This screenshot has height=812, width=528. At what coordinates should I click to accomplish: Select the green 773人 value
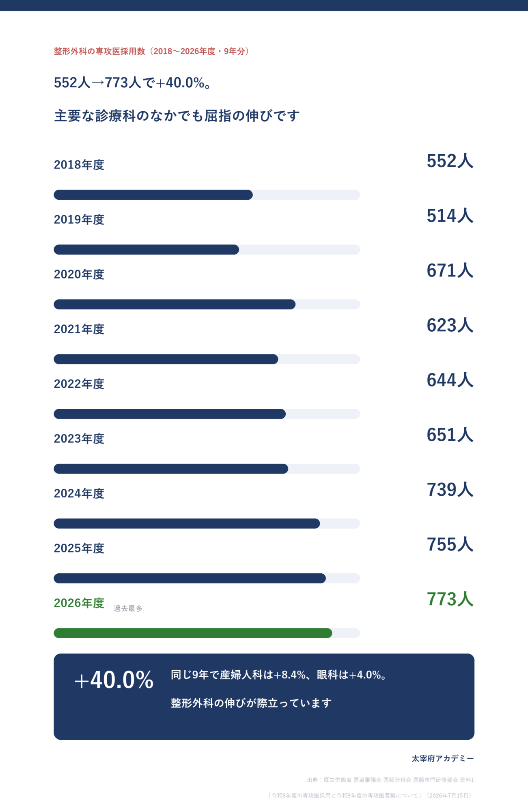pyautogui.click(x=450, y=599)
